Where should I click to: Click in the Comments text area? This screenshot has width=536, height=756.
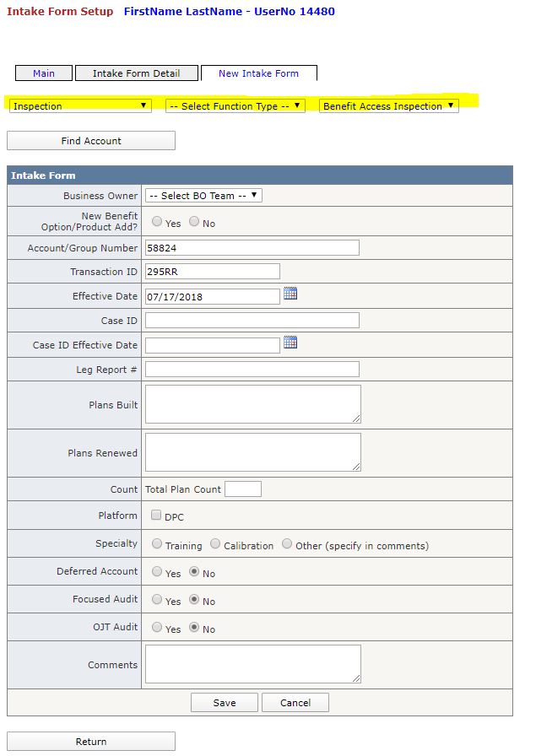coord(252,664)
